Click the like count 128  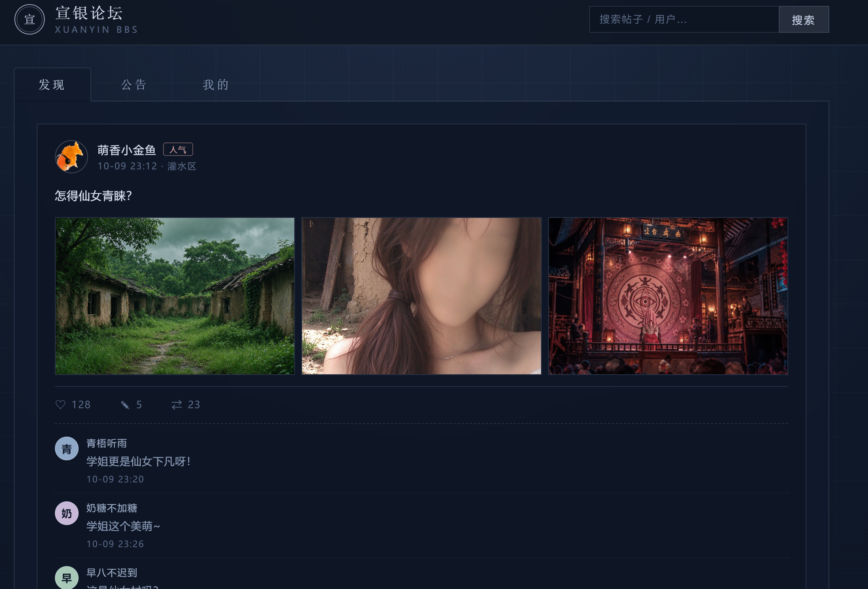[x=81, y=405]
